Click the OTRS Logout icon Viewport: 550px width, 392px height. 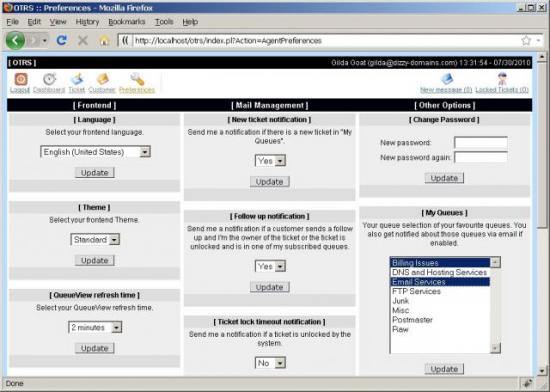pyautogui.click(x=21, y=79)
